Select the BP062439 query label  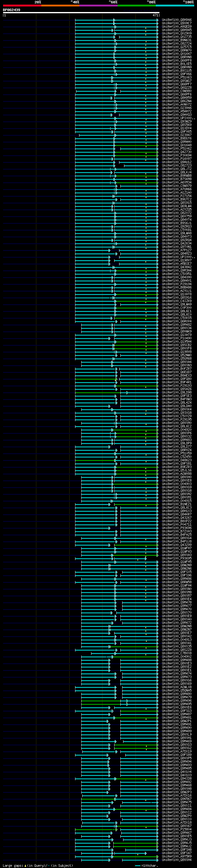[x=11, y=10]
